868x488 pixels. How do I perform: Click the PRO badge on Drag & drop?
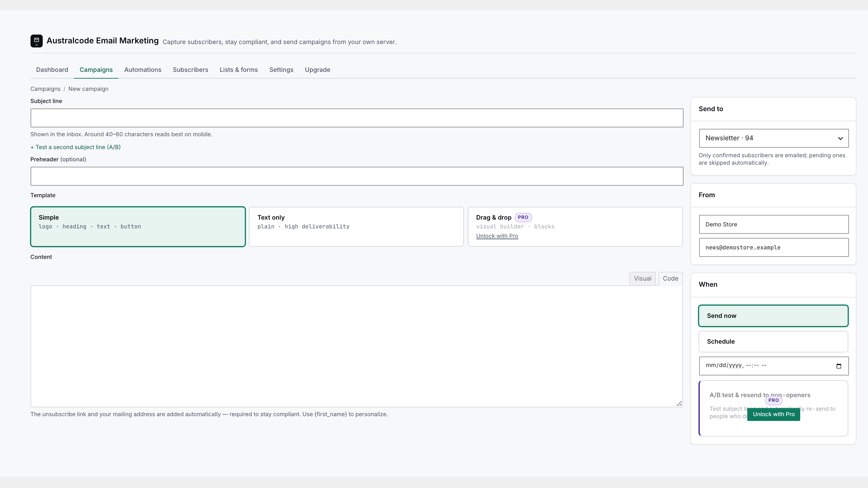[x=523, y=217]
